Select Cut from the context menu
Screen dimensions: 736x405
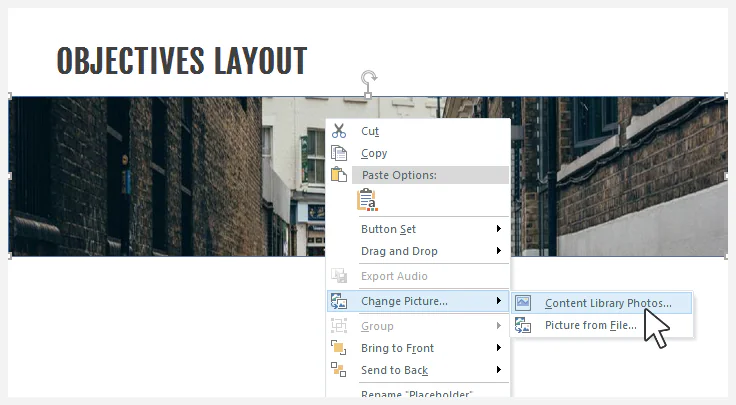[x=418, y=131]
